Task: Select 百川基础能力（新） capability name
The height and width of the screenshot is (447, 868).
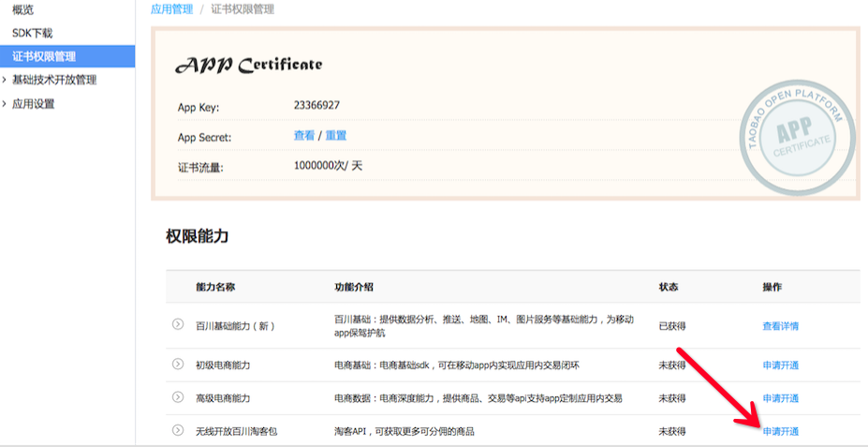Action: [x=235, y=326]
